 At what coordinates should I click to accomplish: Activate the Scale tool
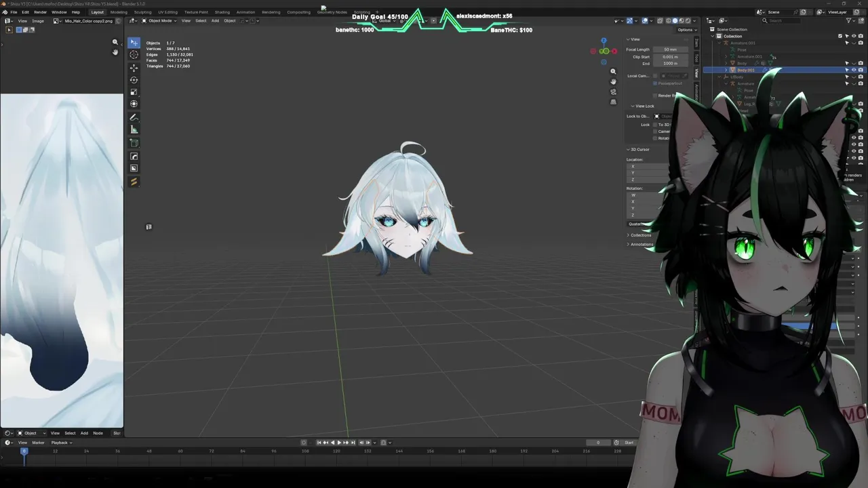coord(134,92)
